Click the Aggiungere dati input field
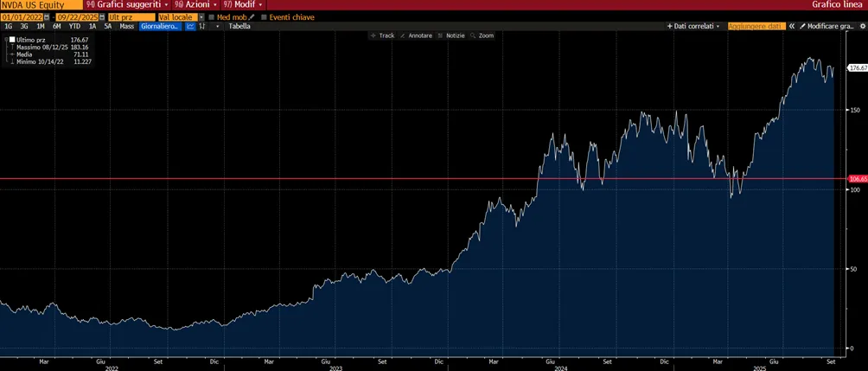 click(x=756, y=26)
